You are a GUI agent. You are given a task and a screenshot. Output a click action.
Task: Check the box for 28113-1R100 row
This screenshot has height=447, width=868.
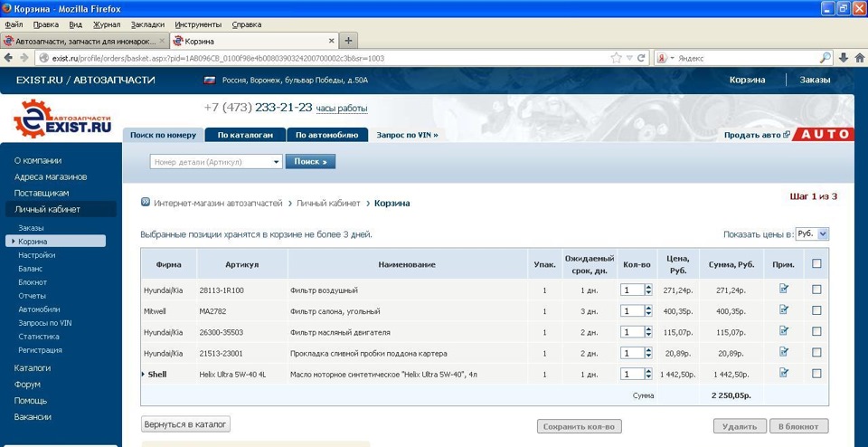coord(816,290)
